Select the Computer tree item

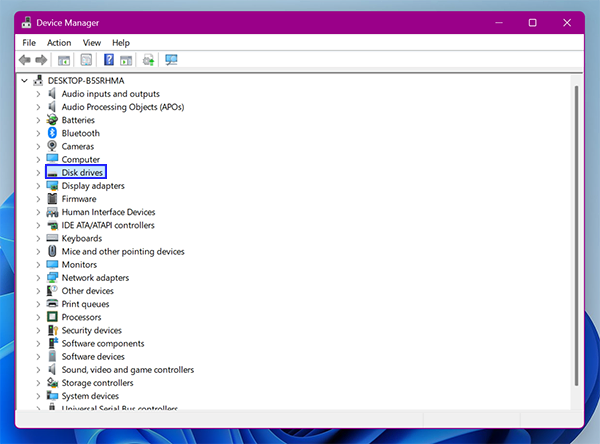(81, 159)
